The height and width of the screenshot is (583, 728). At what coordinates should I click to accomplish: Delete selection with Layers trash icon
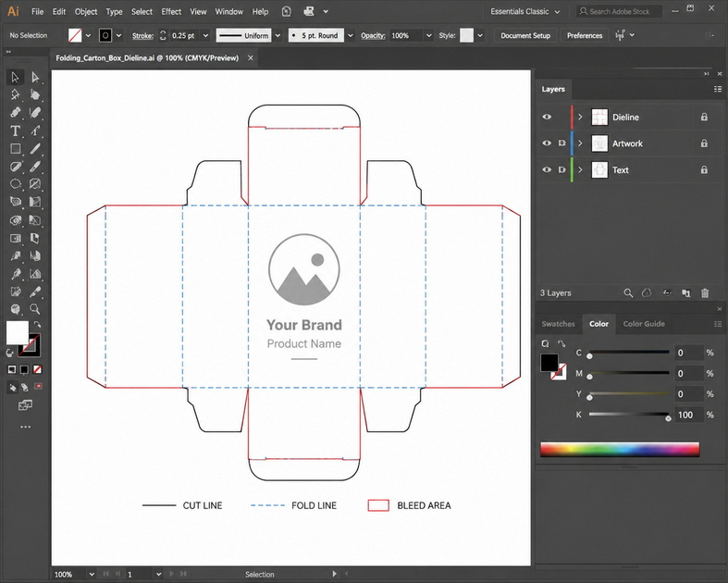coord(705,293)
